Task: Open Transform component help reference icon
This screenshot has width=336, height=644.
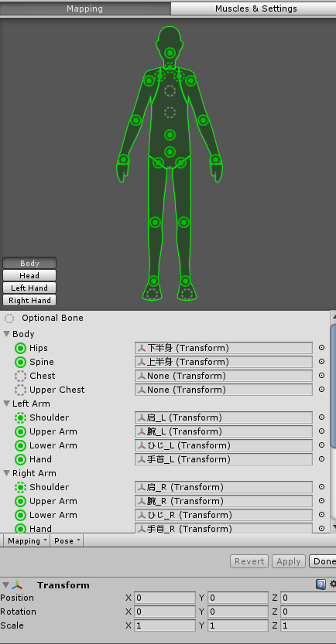Action: click(x=321, y=584)
